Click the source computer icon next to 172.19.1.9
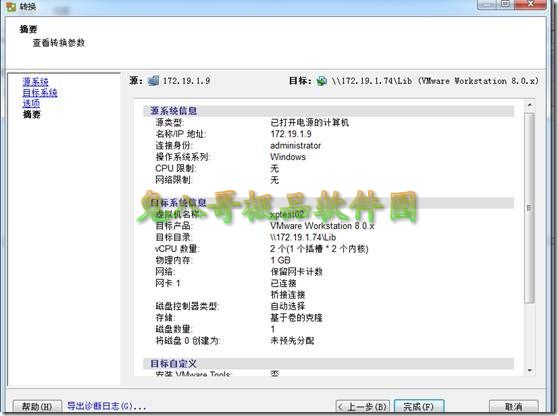This screenshot has height=416, width=558. tap(153, 81)
